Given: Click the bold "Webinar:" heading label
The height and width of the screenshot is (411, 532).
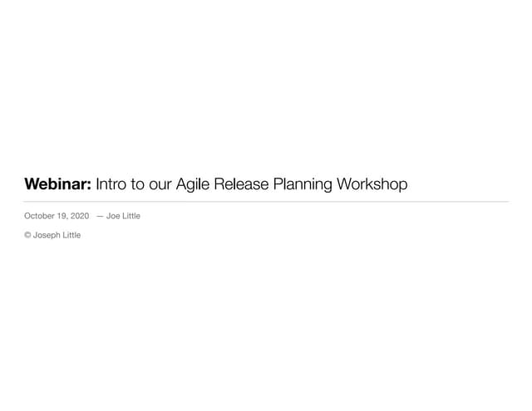Looking at the screenshot, I should [x=57, y=183].
